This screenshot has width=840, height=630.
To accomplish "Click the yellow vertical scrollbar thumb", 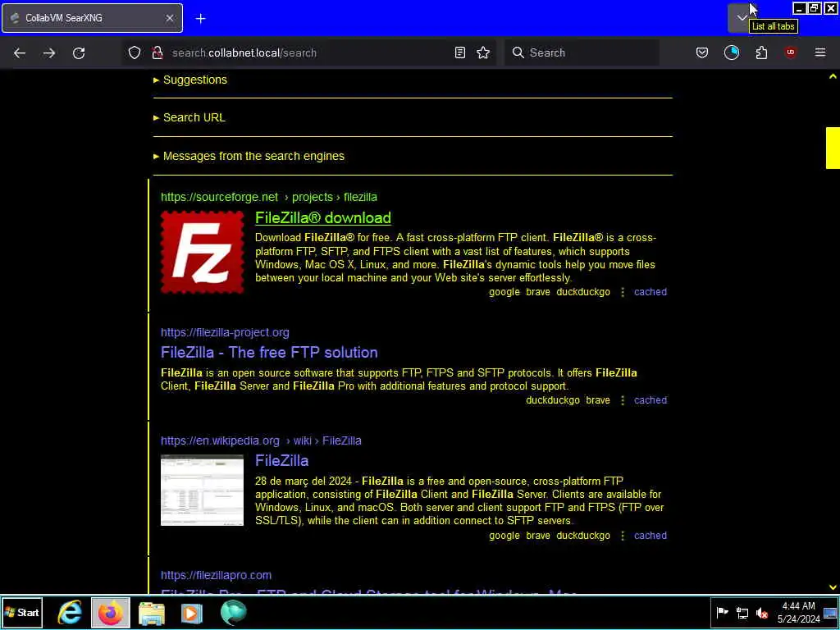I will [833, 148].
